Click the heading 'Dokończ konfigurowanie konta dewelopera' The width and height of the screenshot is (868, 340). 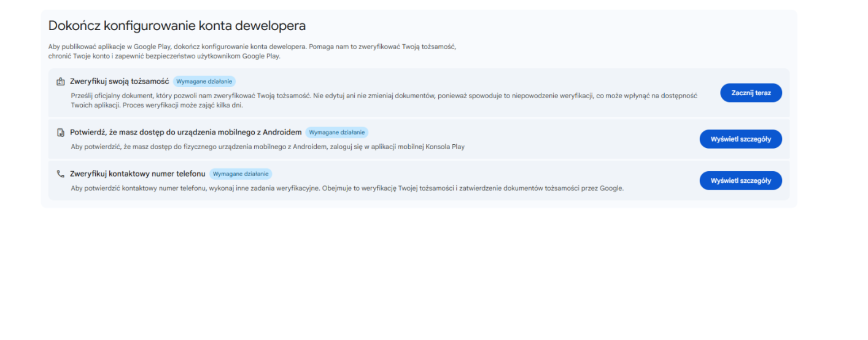pos(177,26)
